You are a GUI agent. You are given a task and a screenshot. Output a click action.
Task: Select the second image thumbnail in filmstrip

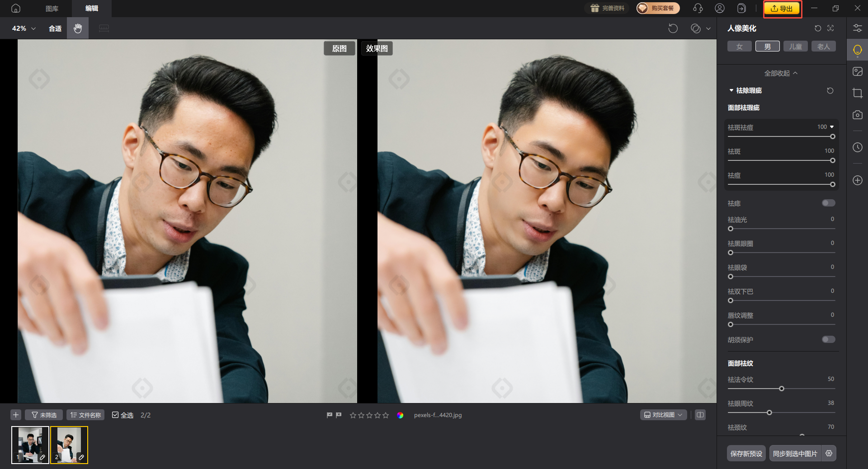point(69,445)
